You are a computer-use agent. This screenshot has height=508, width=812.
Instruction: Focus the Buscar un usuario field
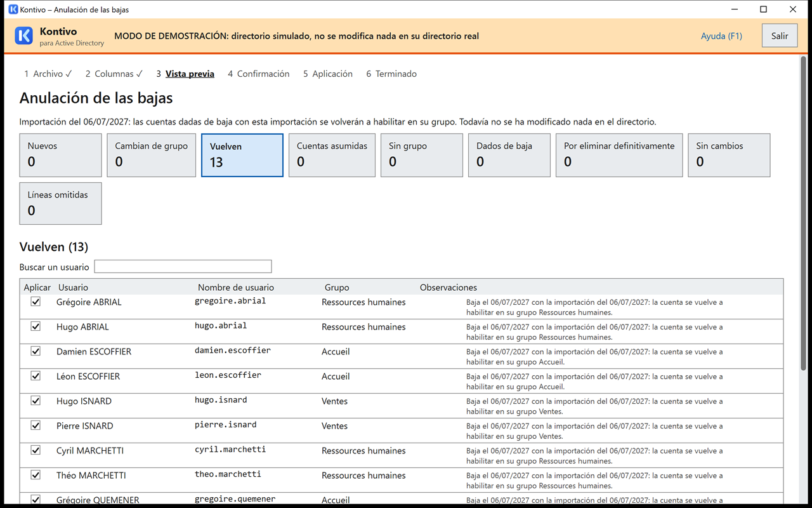[x=183, y=267]
